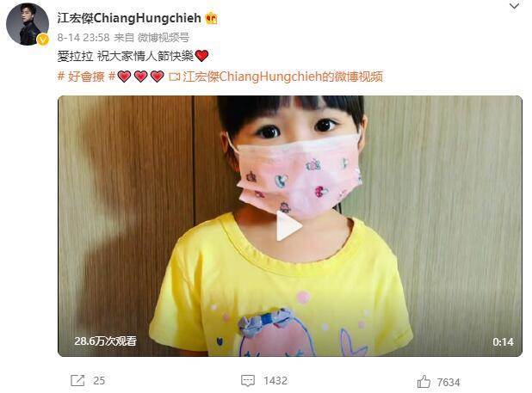
Task: Click the repost count 25
Action: pyautogui.click(x=99, y=380)
